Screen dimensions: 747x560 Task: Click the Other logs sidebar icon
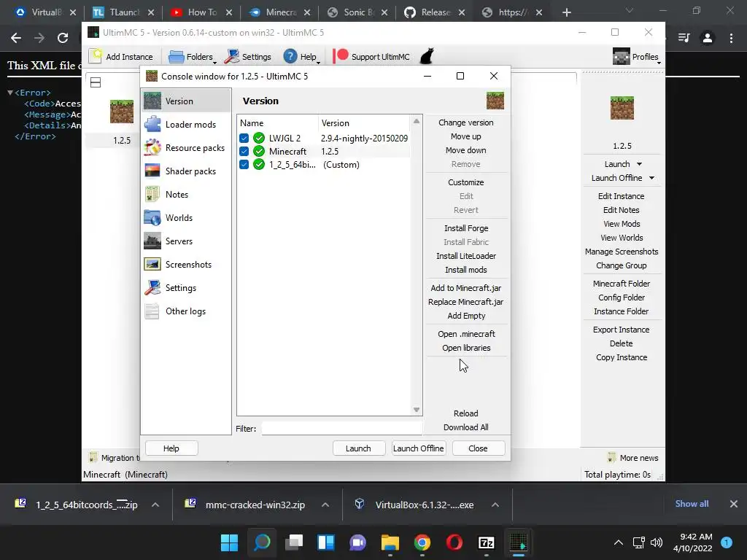pos(152,311)
